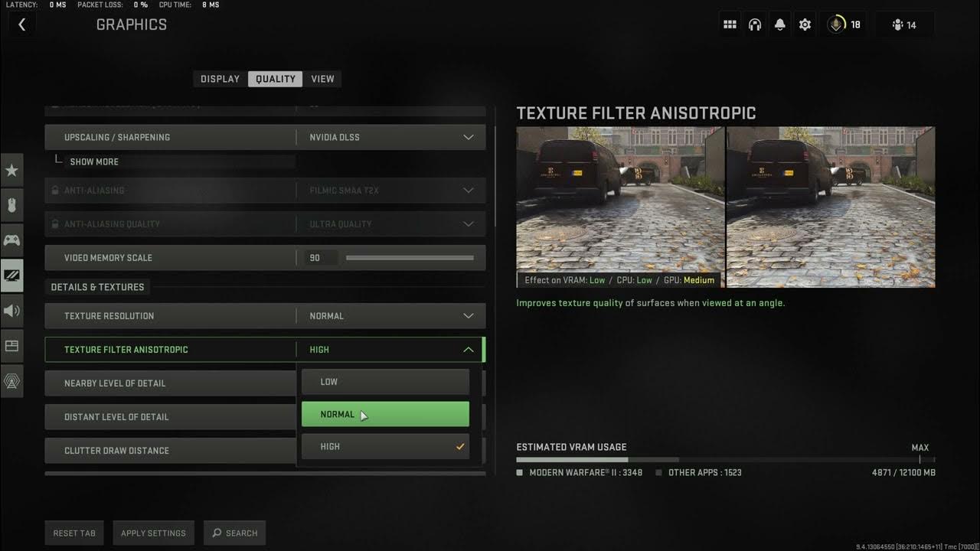Click the Search button
Image resolution: width=980 pixels, height=551 pixels.
point(234,533)
